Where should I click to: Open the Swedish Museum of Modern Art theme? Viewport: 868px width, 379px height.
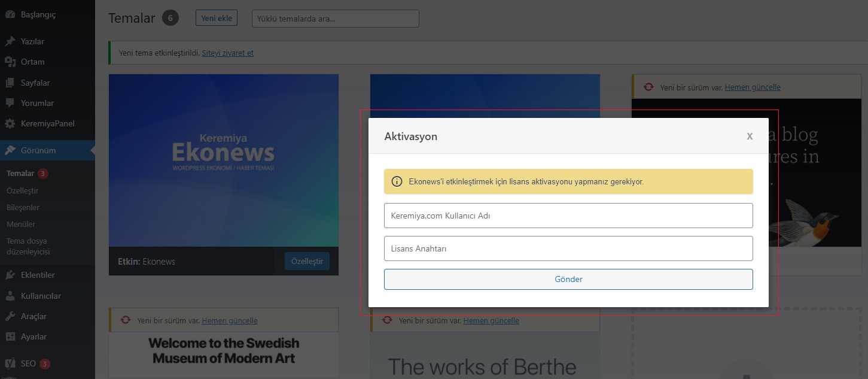[x=224, y=356]
